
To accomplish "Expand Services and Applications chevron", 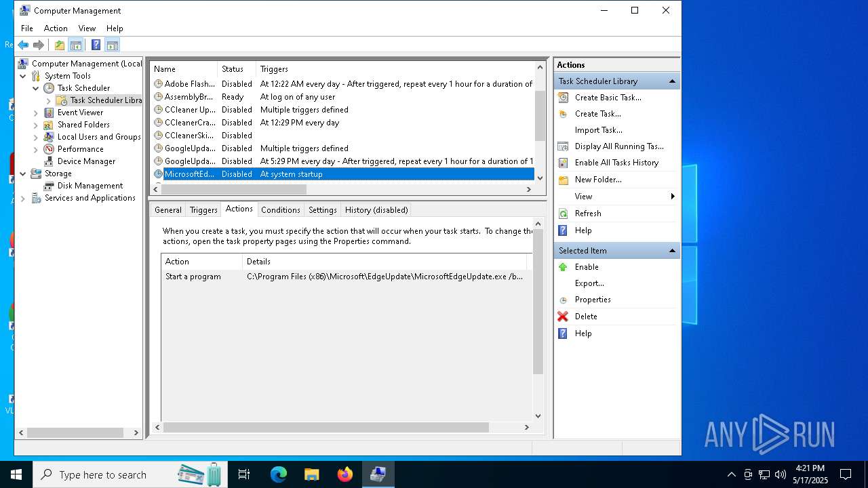I will point(23,199).
